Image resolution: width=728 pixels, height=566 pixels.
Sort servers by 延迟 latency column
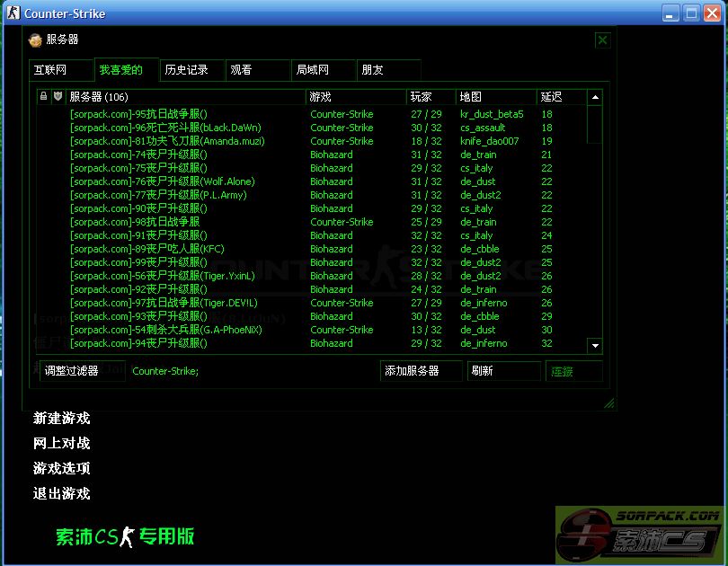point(560,97)
